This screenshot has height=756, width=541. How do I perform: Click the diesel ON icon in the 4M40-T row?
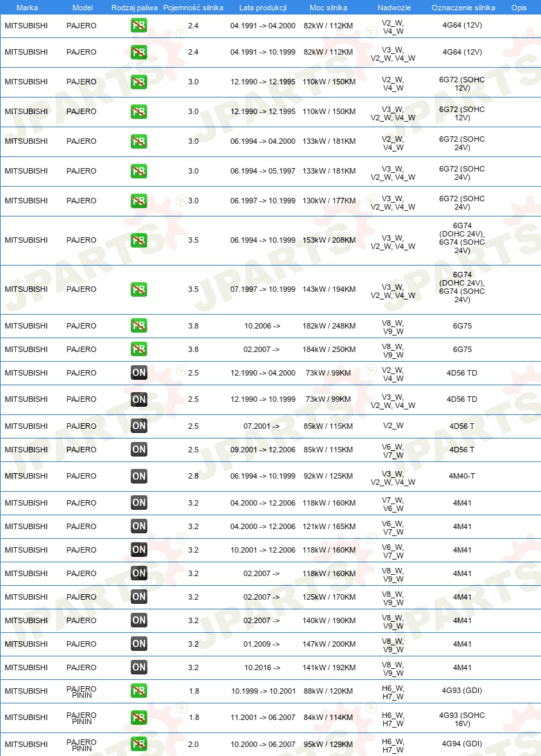pyautogui.click(x=139, y=477)
